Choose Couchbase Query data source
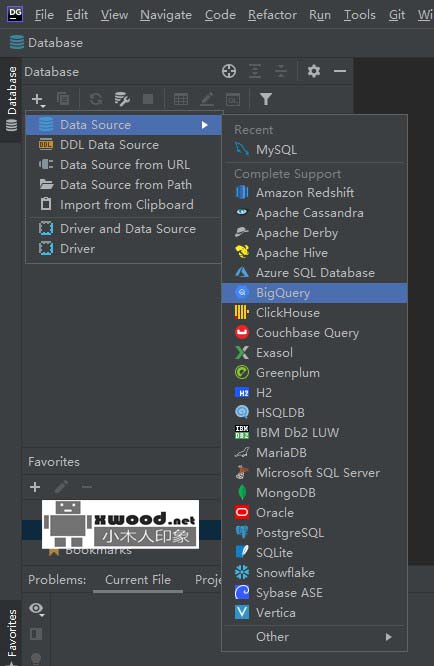The image size is (434, 666). pyautogui.click(x=314, y=333)
